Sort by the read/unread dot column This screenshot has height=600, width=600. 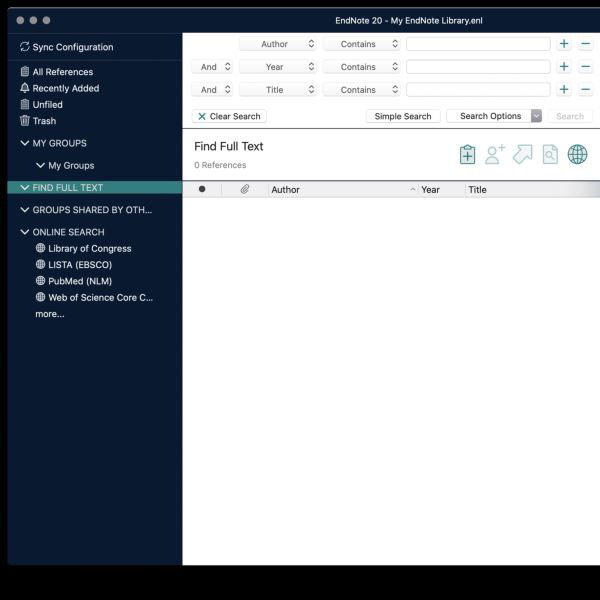coord(202,189)
